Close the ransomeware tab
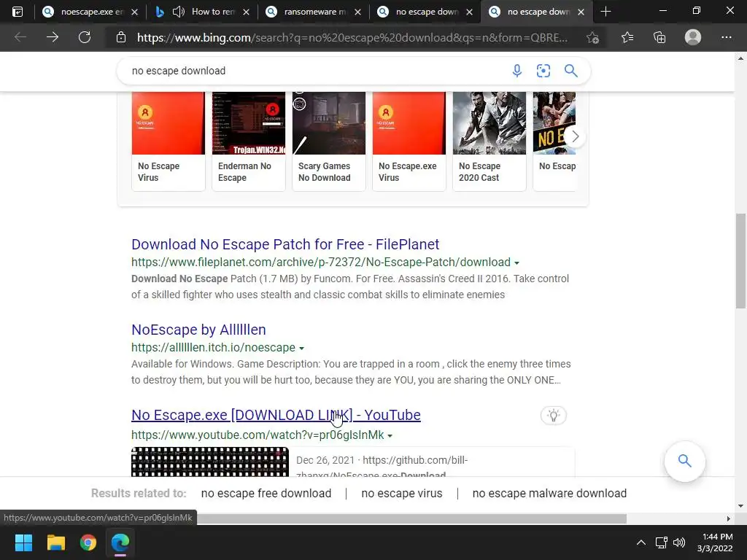This screenshot has width=747, height=560. coord(357,12)
